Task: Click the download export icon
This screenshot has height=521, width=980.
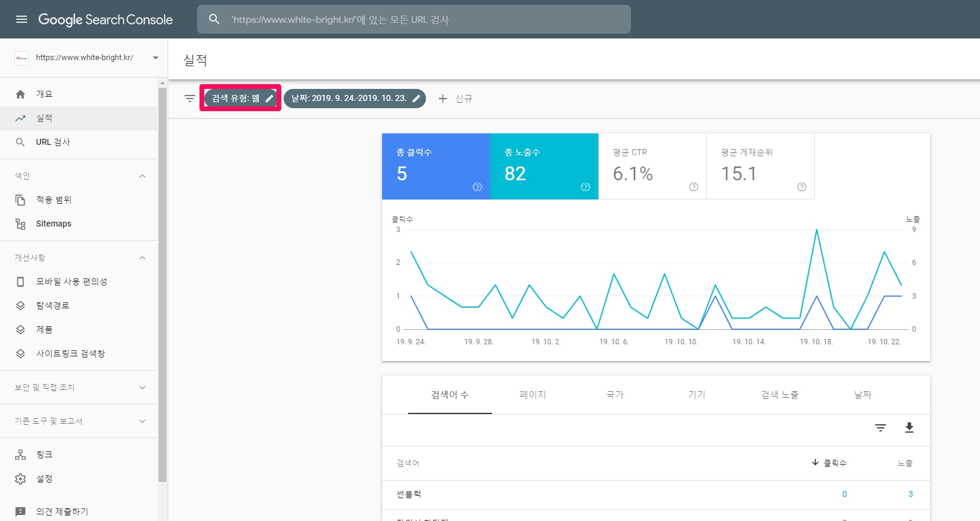Action: point(909,427)
